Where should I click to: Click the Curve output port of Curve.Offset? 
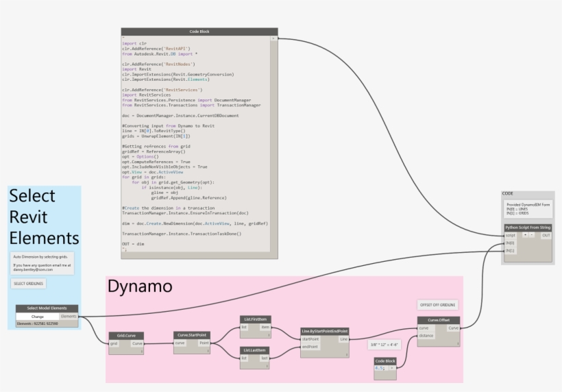coord(454,328)
